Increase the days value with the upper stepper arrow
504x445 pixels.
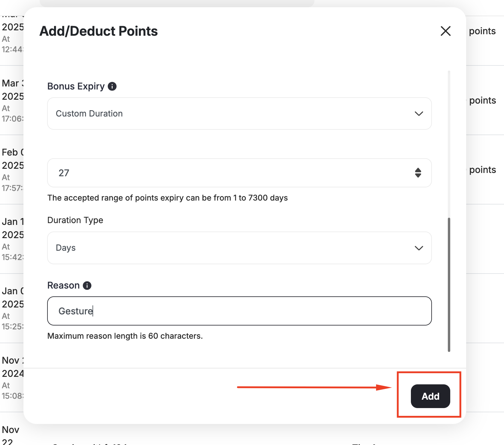[418, 171]
